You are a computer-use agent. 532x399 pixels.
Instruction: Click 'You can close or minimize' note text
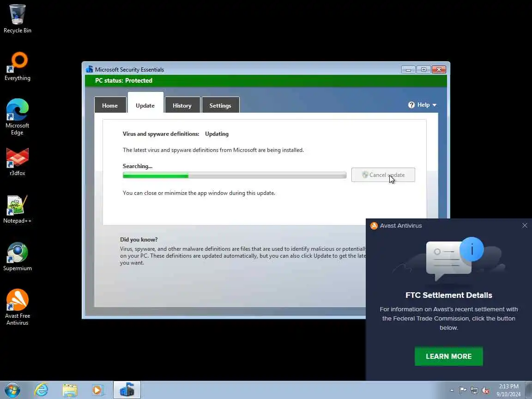199,193
